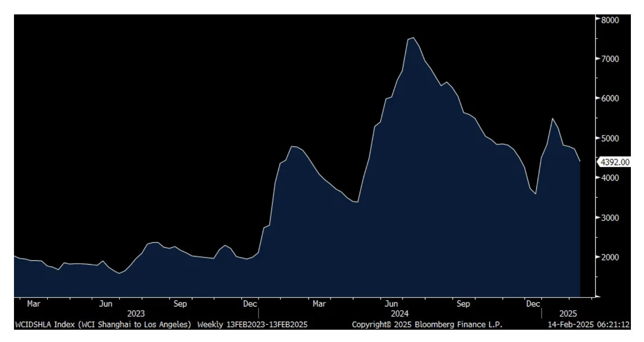Click the Jun 2024 month marker
This screenshot has height=342, width=644.
[x=391, y=304]
